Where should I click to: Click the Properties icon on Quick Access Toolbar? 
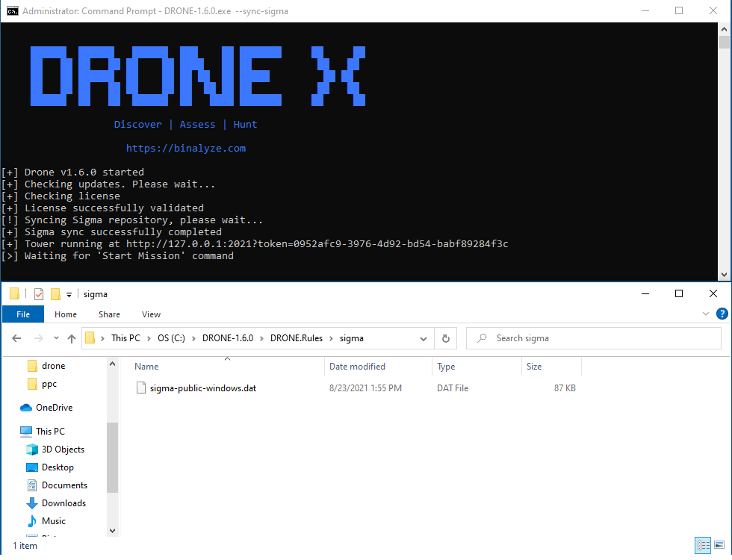(38, 293)
